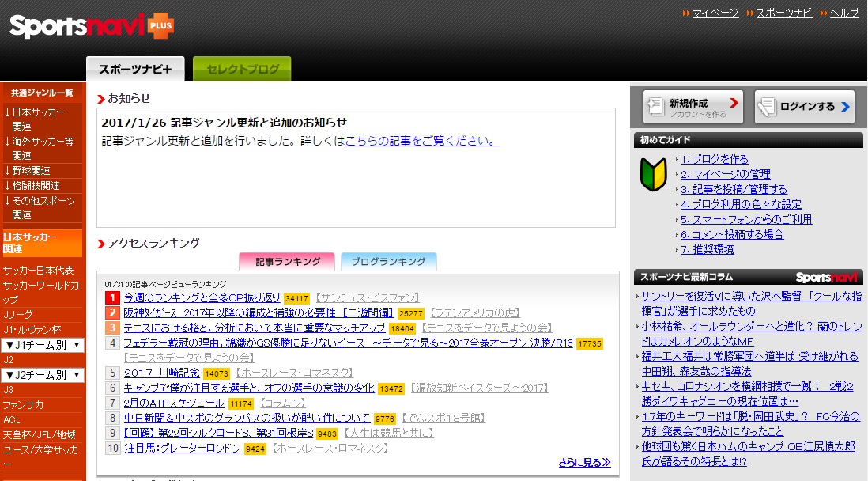Open the 阪神タイガース 2017年以降の編成 article
Viewport: 868px width, 481px height.
click(259, 313)
